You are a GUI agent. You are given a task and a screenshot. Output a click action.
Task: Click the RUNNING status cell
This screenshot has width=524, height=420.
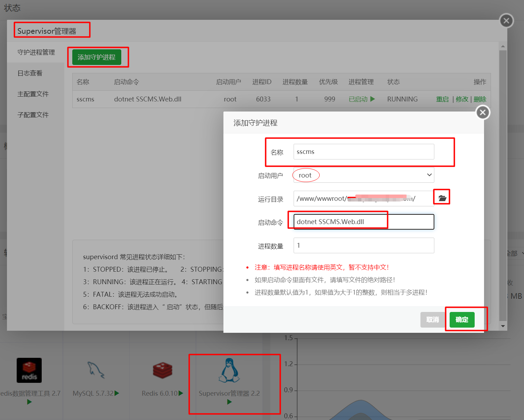click(402, 99)
